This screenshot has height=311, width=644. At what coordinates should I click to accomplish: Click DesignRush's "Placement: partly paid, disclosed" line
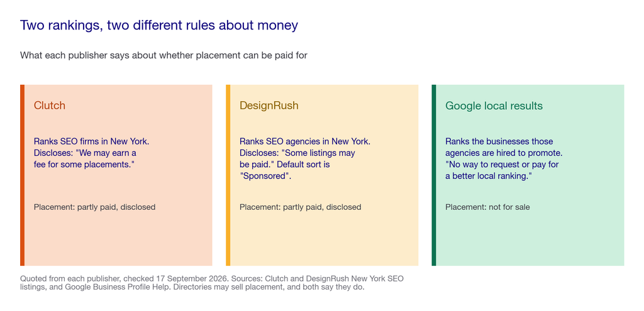coord(300,207)
